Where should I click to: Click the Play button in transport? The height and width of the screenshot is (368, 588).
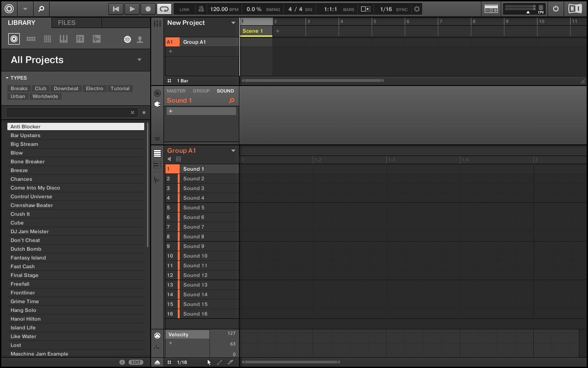coord(132,9)
